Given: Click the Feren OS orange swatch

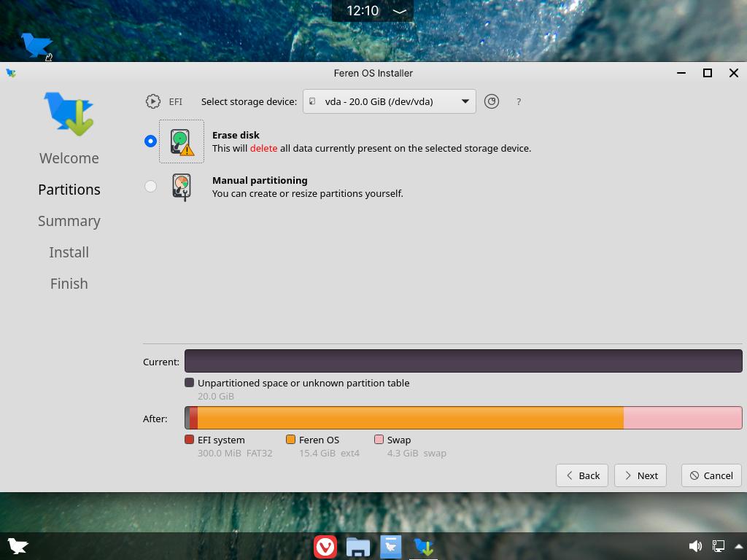Looking at the screenshot, I should tap(290, 440).
